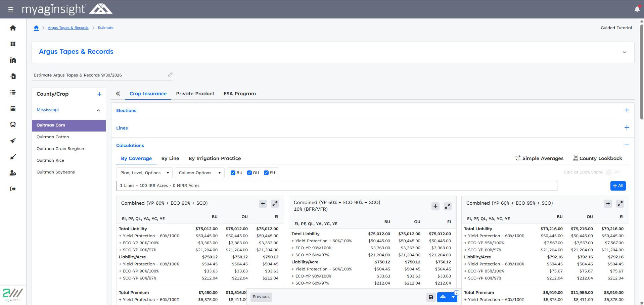Screen dimensions: 644x305
Task: Open the import file icon in the sidebar
Action: coord(13,76)
